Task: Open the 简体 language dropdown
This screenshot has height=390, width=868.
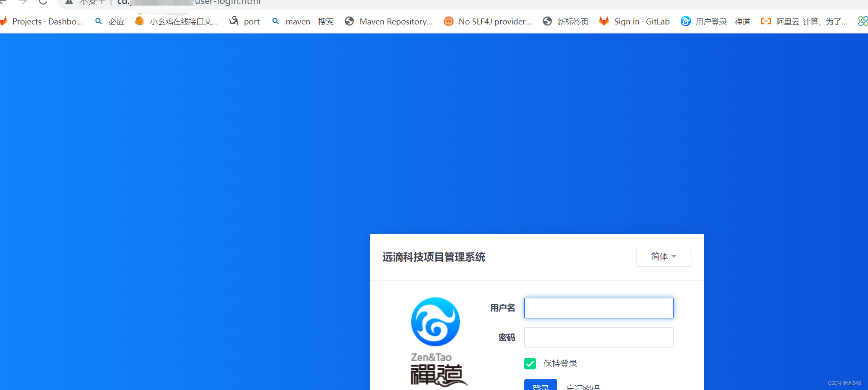Action: 664,257
